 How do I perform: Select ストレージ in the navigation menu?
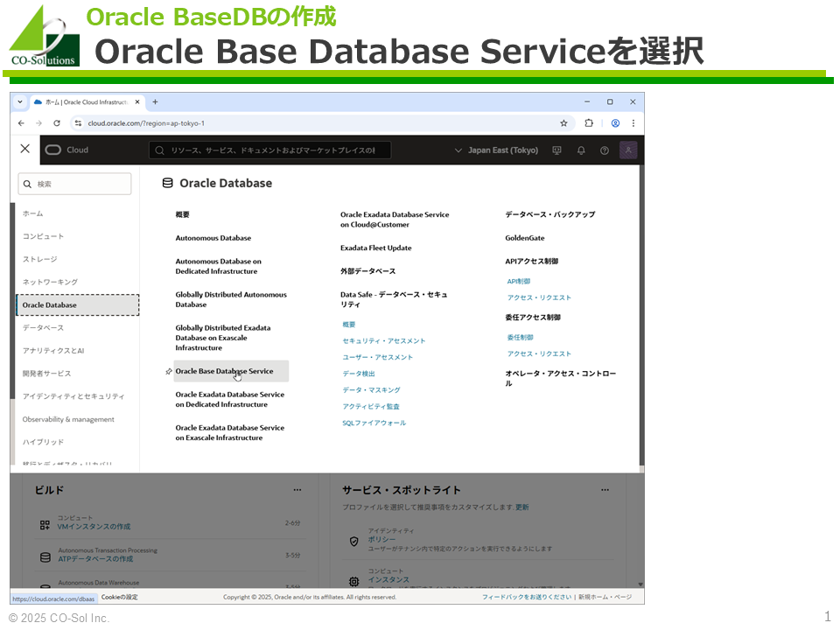tap(39, 259)
